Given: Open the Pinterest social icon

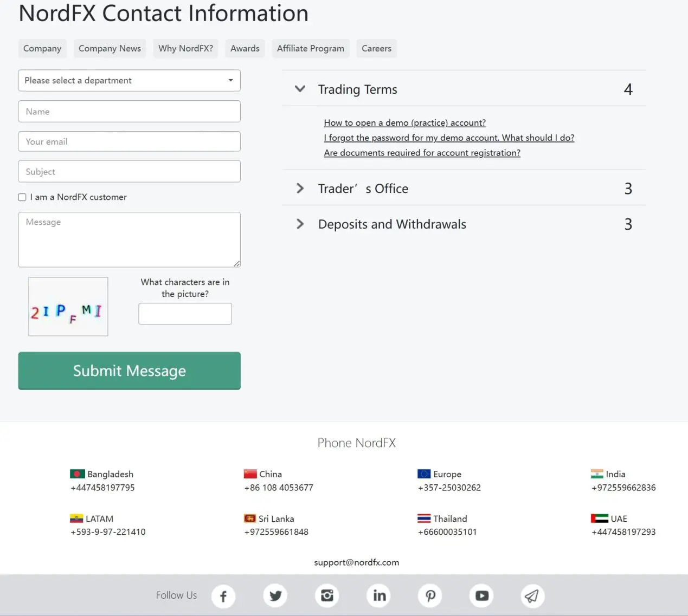Looking at the screenshot, I should tap(430, 596).
